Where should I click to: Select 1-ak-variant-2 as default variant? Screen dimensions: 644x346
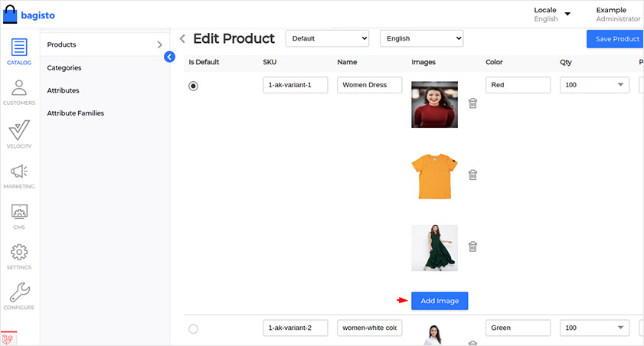point(193,328)
